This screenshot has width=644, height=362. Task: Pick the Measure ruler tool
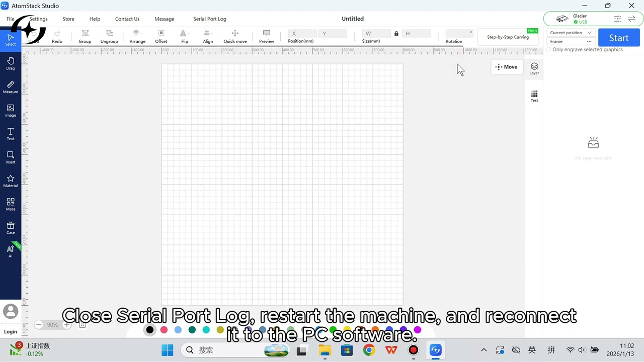coord(11,87)
